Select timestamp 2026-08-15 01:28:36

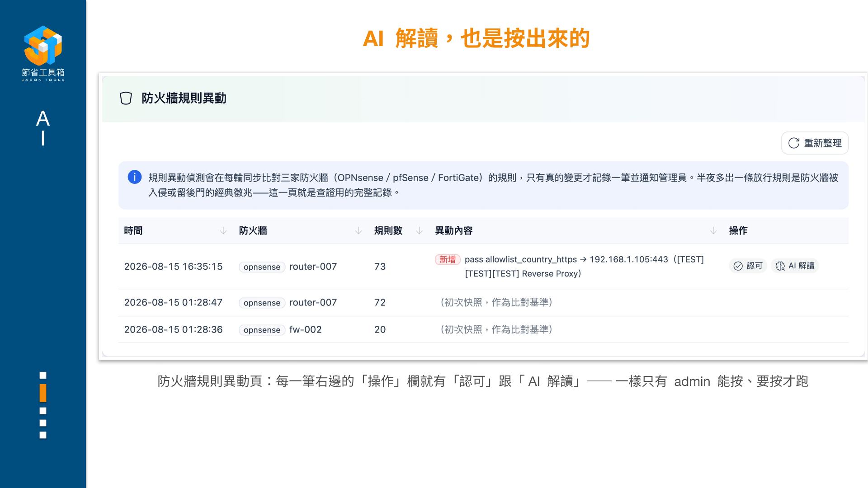click(x=173, y=330)
